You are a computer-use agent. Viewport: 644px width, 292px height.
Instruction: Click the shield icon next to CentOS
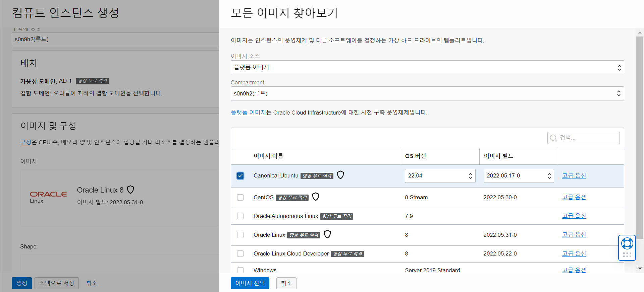[316, 197]
